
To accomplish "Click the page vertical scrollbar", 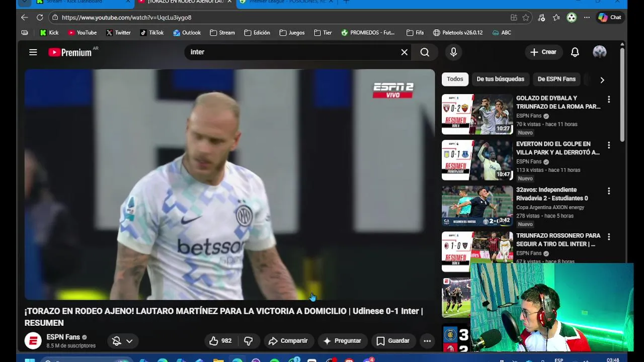I will [622, 95].
